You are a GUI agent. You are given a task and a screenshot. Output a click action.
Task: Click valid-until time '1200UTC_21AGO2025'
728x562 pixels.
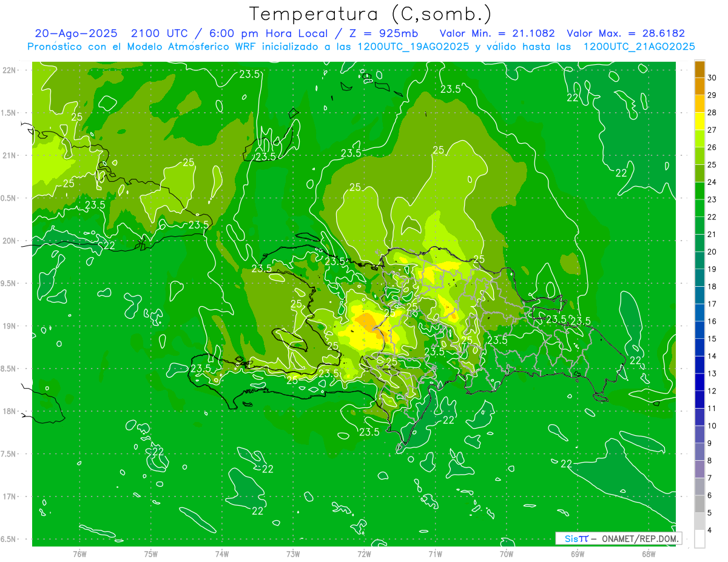click(x=639, y=47)
